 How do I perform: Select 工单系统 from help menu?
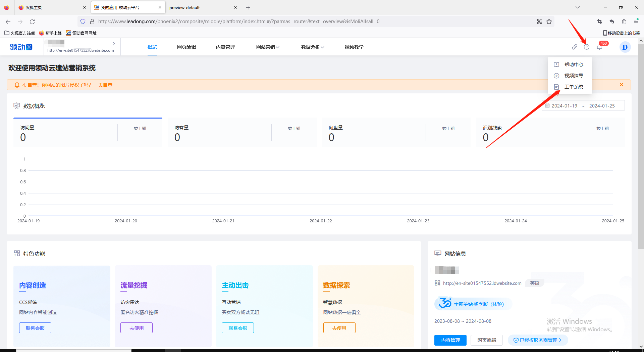pos(574,87)
